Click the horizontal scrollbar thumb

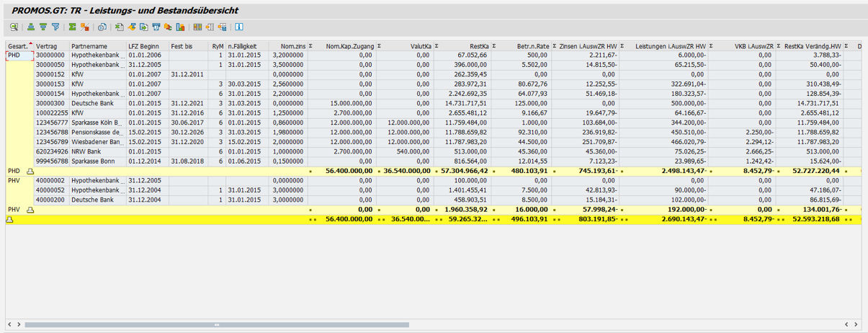(216, 325)
